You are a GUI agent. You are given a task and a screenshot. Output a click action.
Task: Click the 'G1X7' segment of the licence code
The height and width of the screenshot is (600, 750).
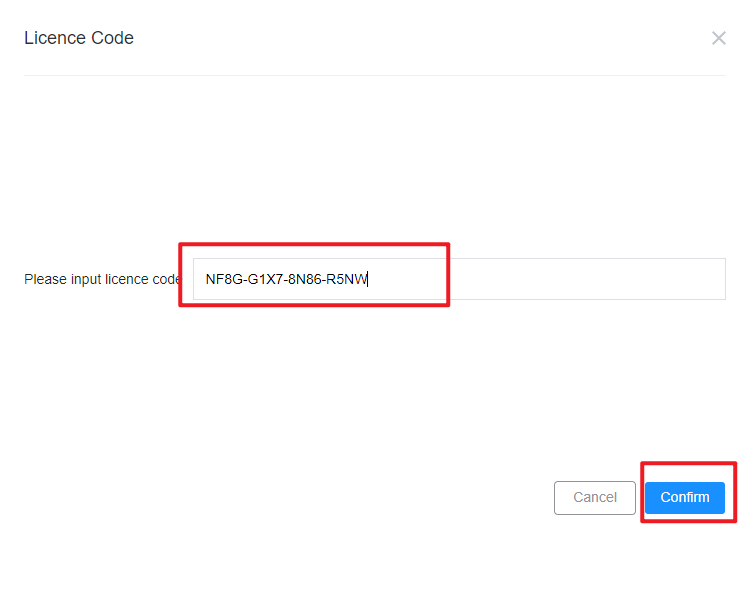265,279
